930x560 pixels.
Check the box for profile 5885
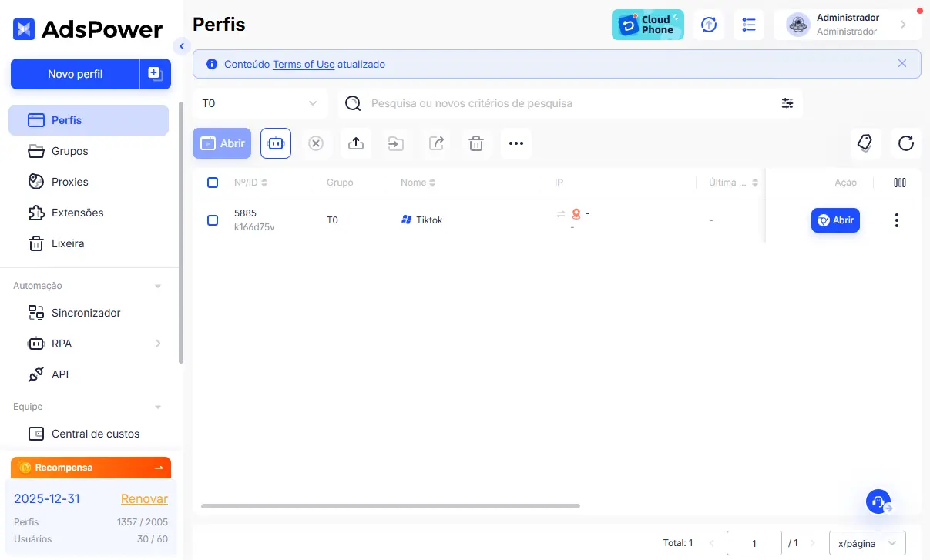point(213,220)
